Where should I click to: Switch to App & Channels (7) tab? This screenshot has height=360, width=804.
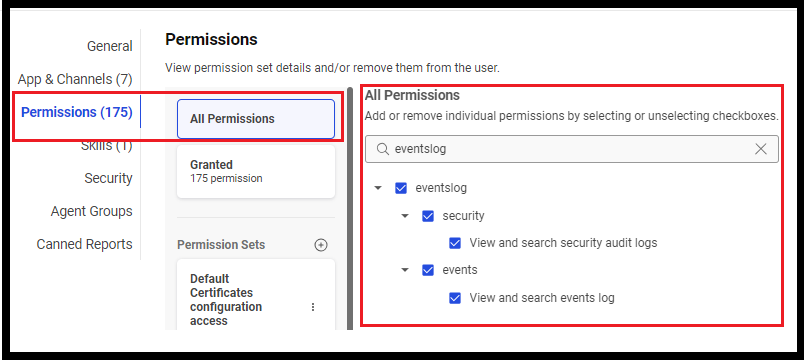click(75, 79)
